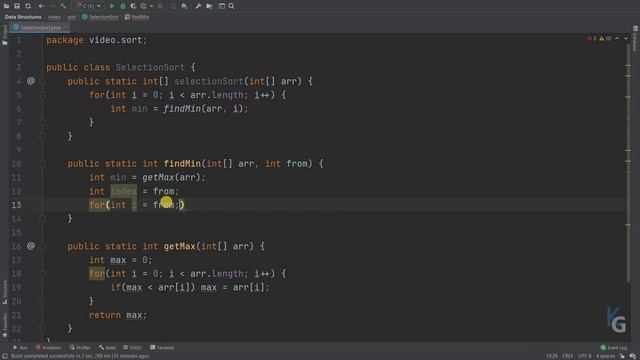Click 'findMin' method name on line 10
The image size is (640, 360).
182,164
